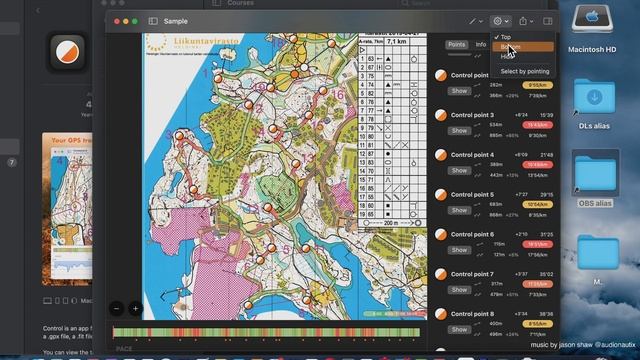Click yellow pace badge of Control point 5

tap(538, 204)
